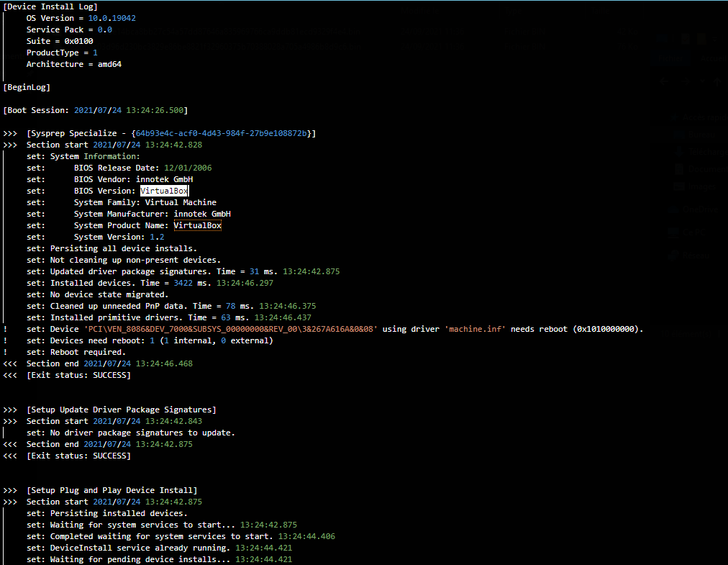Click the Installed devices time value 3422
728x565 pixels.
pos(183,283)
